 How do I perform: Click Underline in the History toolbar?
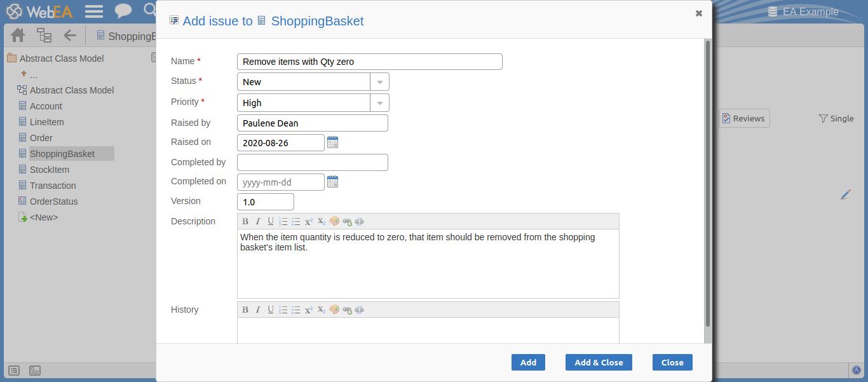(x=271, y=310)
